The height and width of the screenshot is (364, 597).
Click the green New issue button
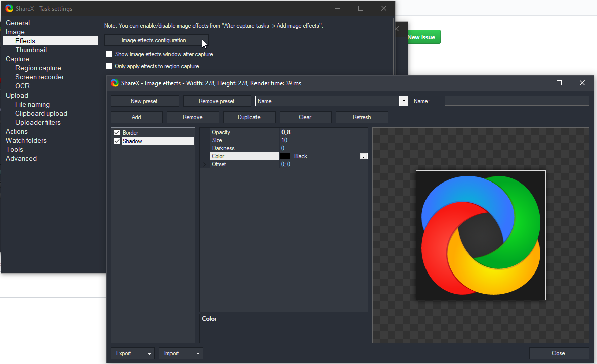pyautogui.click(x=422, y=37)
